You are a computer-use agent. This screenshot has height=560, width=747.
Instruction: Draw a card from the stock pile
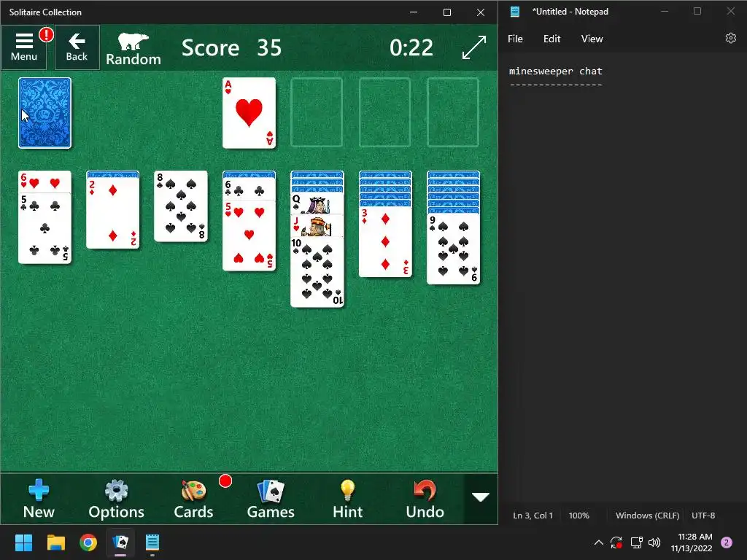tap(44, 113)
